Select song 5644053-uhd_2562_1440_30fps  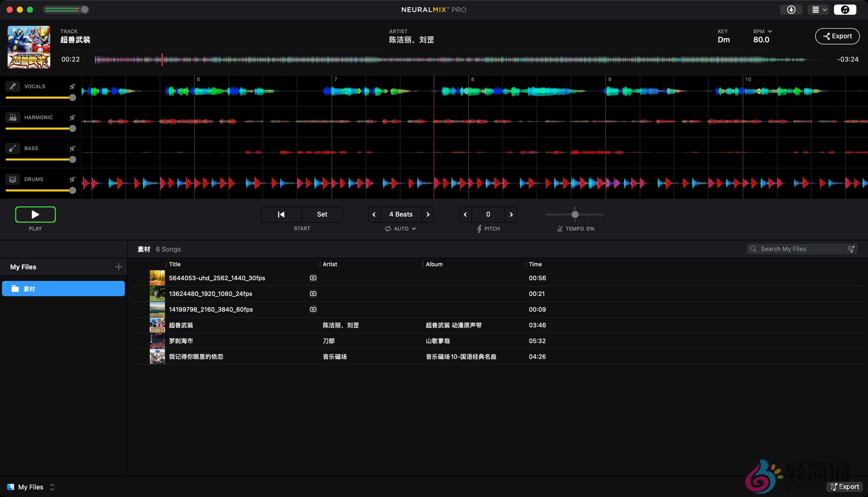click(x=497, y=278)
